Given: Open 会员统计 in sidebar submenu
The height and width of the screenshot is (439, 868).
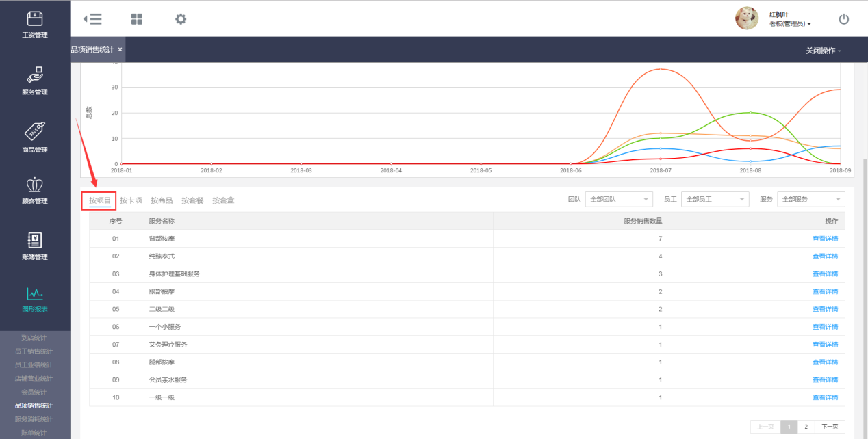Looking at the screenshot, I should coord(34,392).
